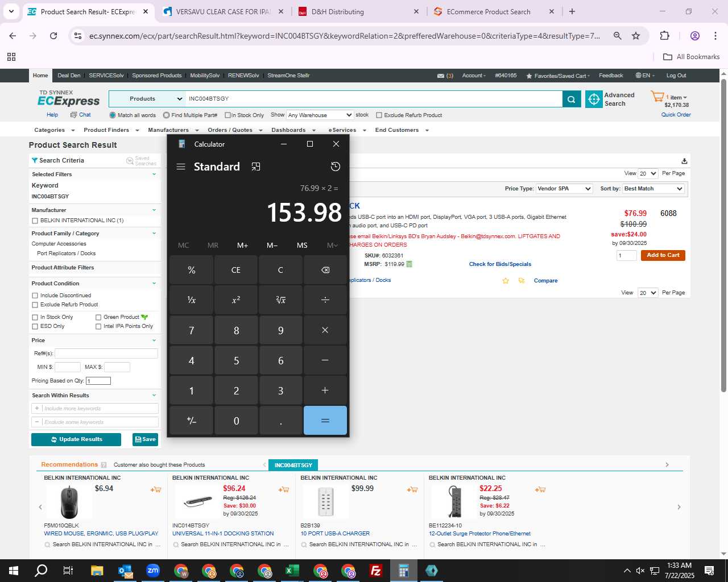Viewport: 728px width, 582px height.
Task: Open Calculator history icon
Action: click(x=336, y=167)
